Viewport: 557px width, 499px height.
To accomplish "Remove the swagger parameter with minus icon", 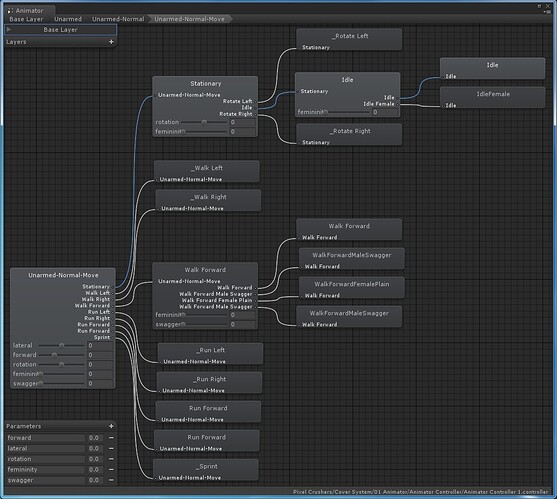I will coord(111,480).
